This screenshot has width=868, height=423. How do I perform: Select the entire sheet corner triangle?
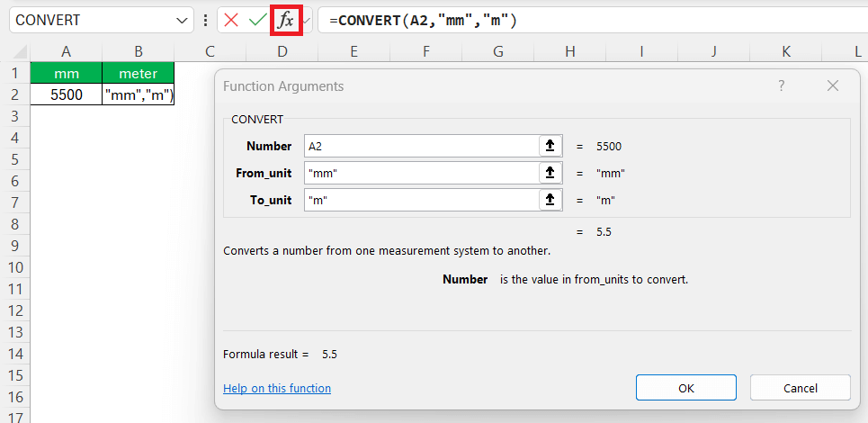tap(21, 52)
